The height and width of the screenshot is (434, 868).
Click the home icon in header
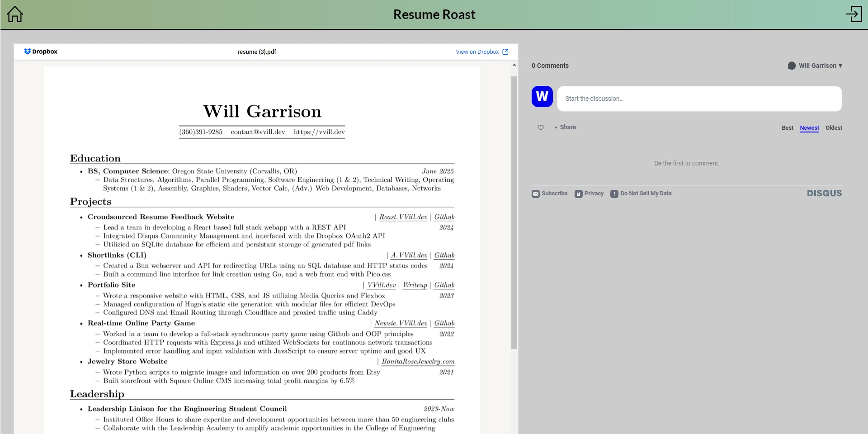[x=15, y=14]
